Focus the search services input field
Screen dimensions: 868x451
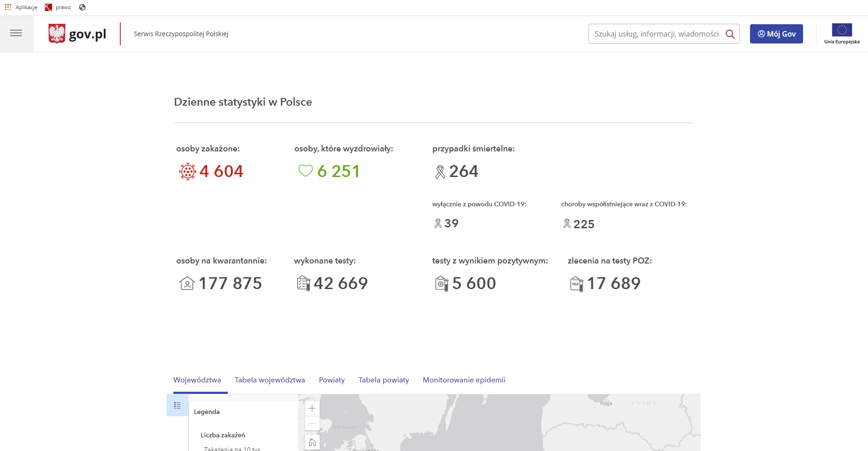click(656, 34)
